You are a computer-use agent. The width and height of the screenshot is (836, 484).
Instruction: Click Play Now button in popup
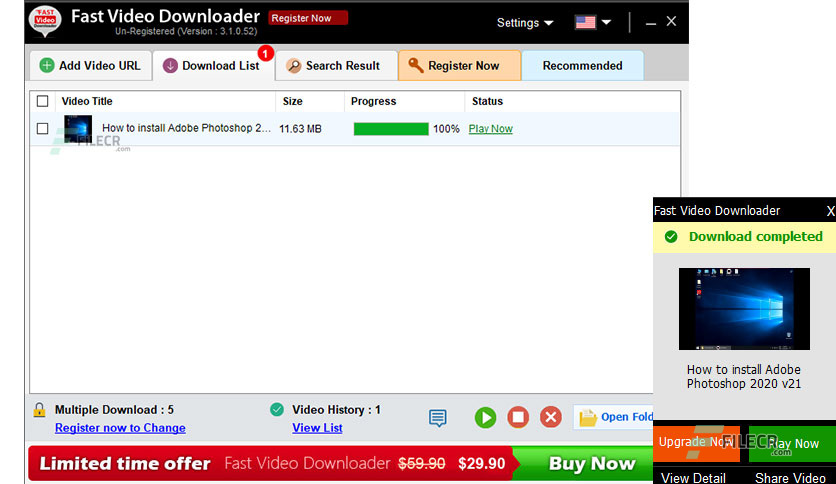point(792,443)
